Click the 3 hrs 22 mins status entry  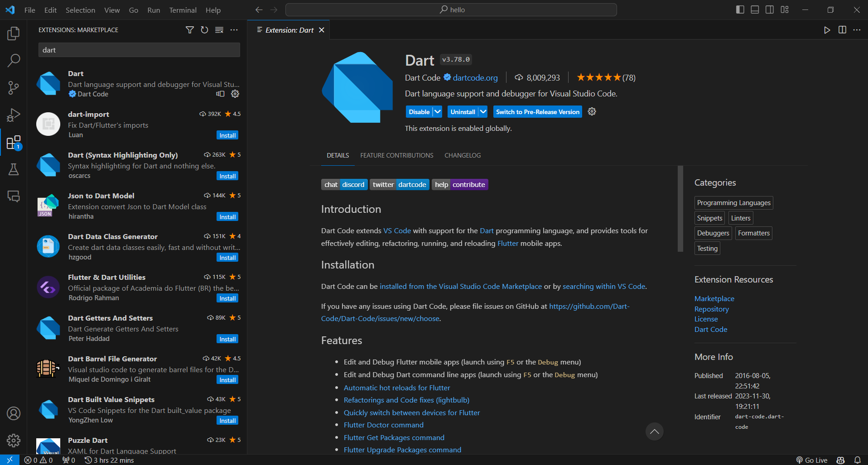click(x=109, y=460)
